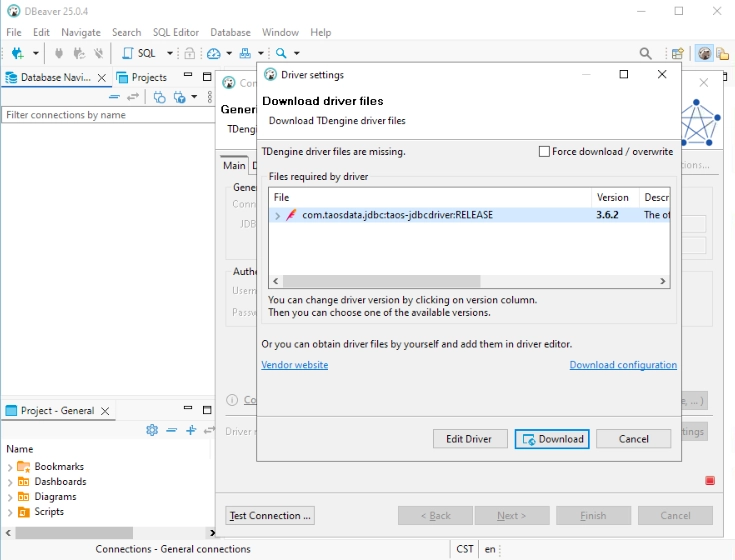Open the Vendor website link
Viewport: 735px width, 560px height.
click(294, 365)
